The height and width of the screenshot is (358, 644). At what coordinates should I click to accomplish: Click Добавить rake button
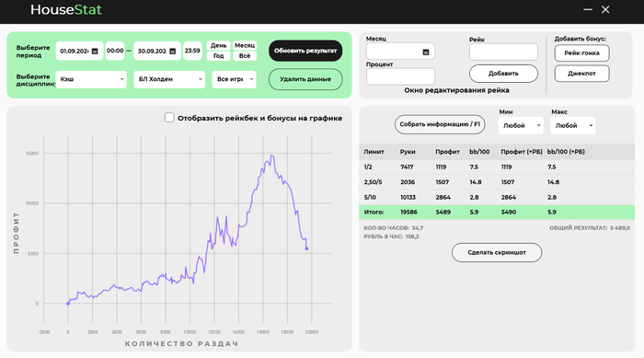point(503,74)
